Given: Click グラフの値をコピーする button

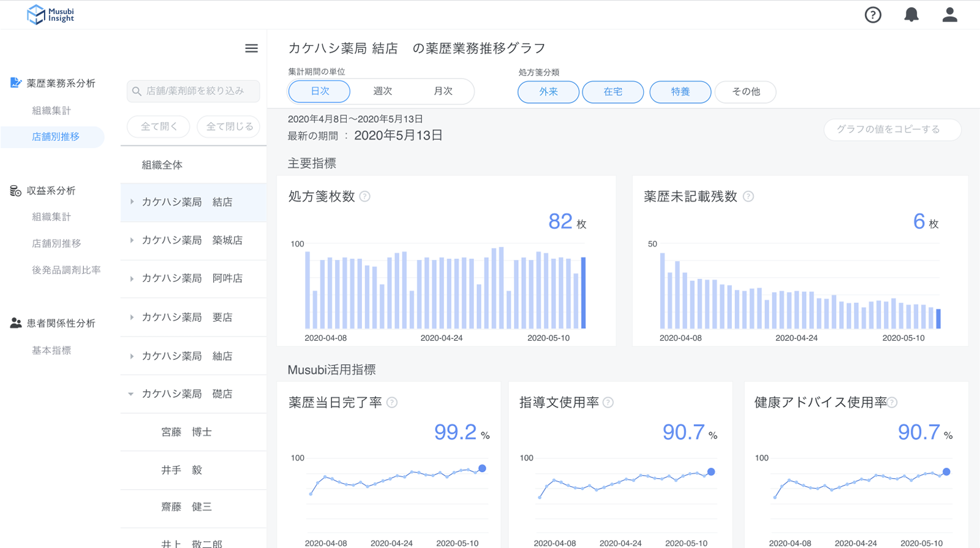Looking at the screenshot, I should (892, 129).
